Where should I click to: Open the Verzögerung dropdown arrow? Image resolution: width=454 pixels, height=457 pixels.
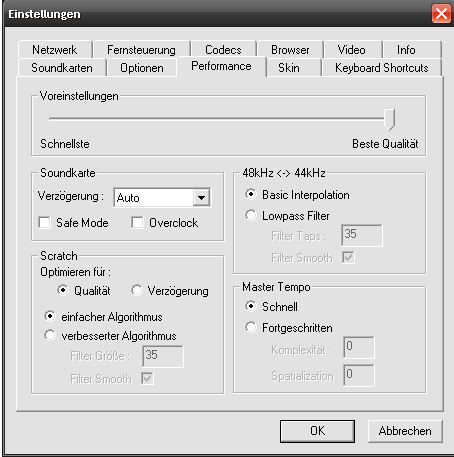(x=201, y=198)
